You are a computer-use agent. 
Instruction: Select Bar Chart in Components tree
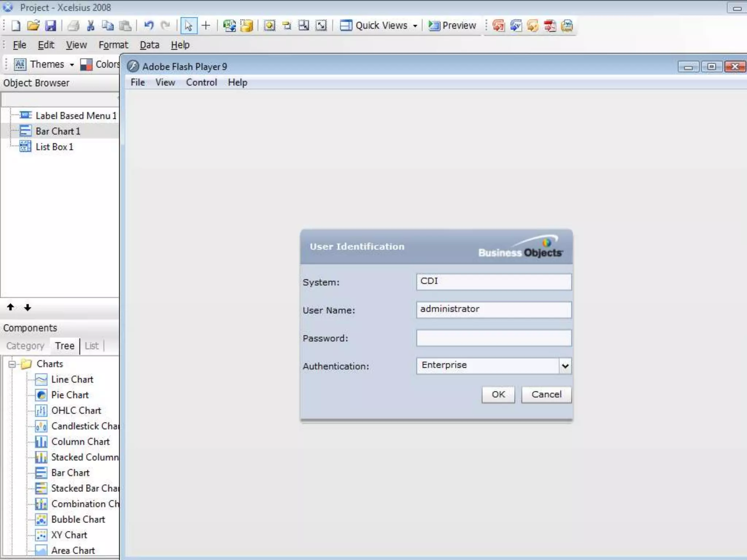coord(70,473)
